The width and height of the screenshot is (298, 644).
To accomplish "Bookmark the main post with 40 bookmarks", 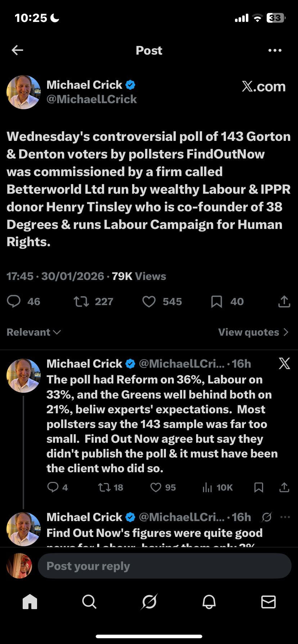I will pyautogui.click(x=216, y=302).
